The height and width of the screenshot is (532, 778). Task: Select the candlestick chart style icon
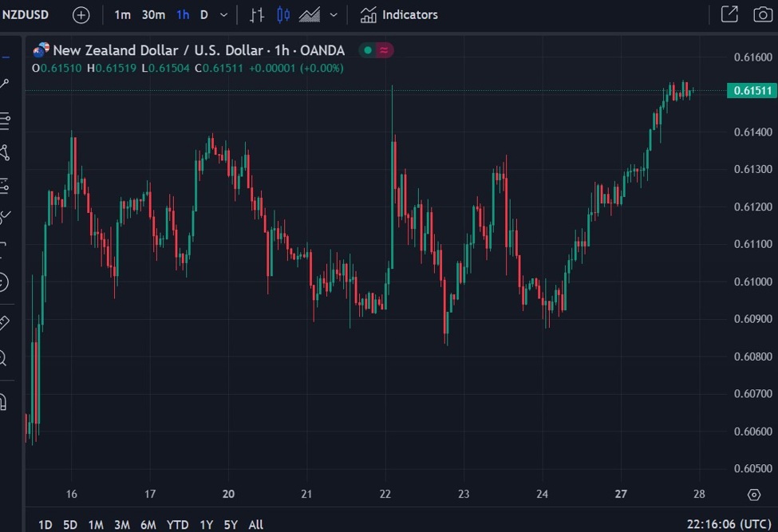click(x=283, y=15)
